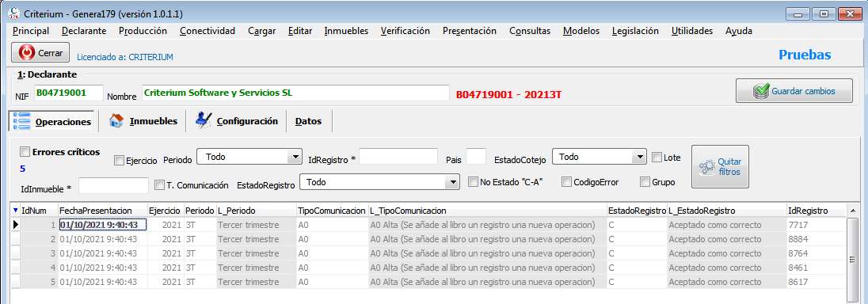Click the L_TipoComunicacion column header

click(x=487, y=211)
